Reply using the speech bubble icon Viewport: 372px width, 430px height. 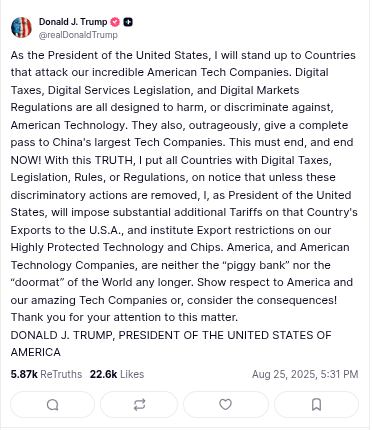tap(53, 405)
